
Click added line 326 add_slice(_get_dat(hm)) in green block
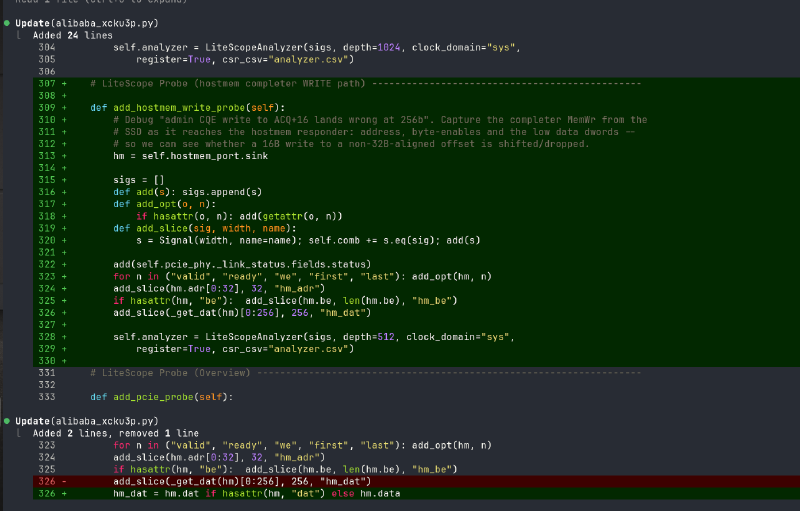pos(242,313)
